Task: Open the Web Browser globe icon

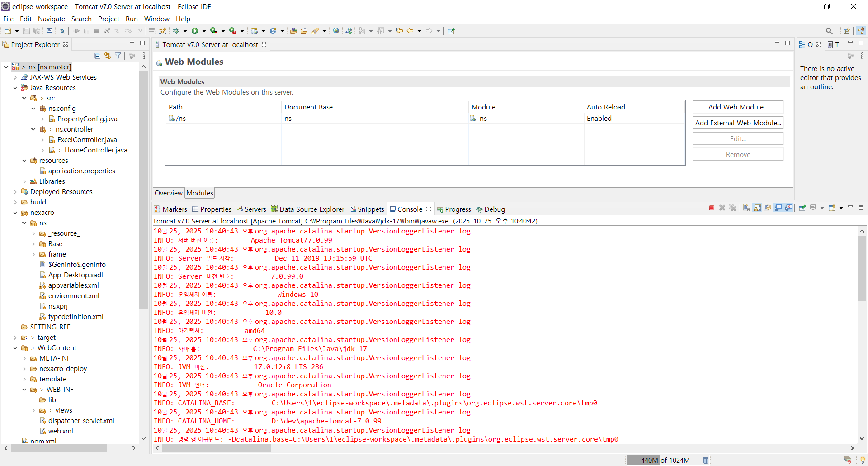Action: pos(336,31)
